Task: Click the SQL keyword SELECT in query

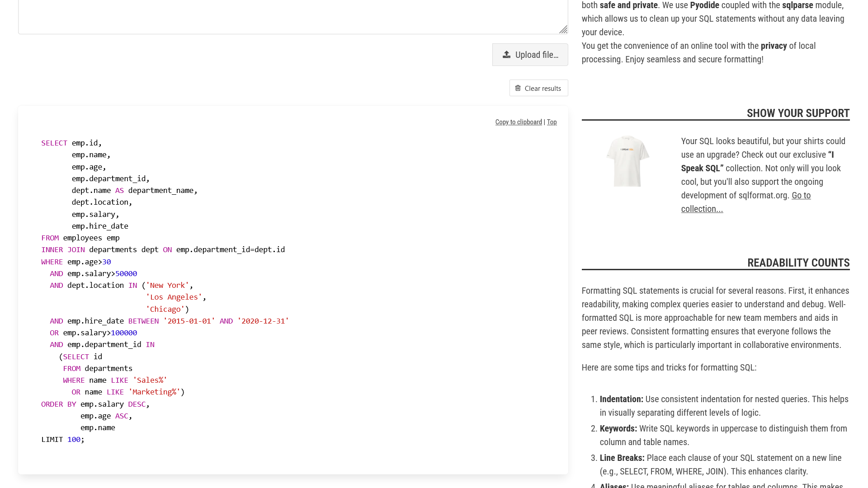Action: (x=54, y=142)
